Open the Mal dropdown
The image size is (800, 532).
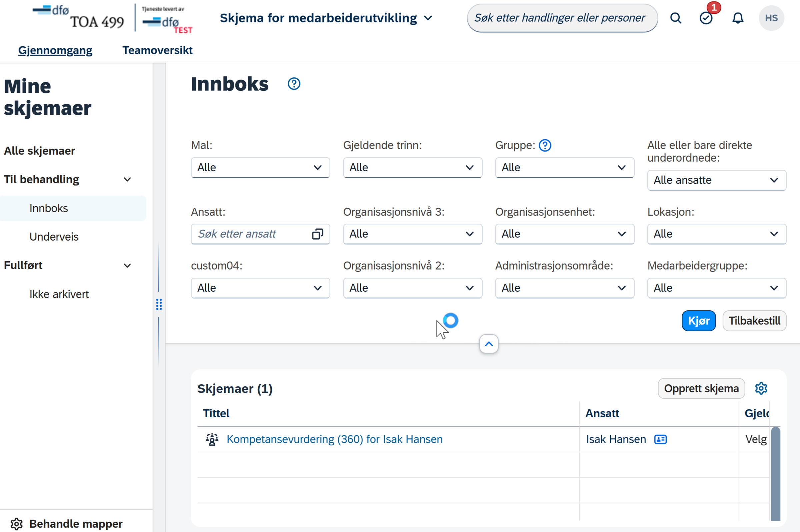pyautogui.click(x=260, y=168)
